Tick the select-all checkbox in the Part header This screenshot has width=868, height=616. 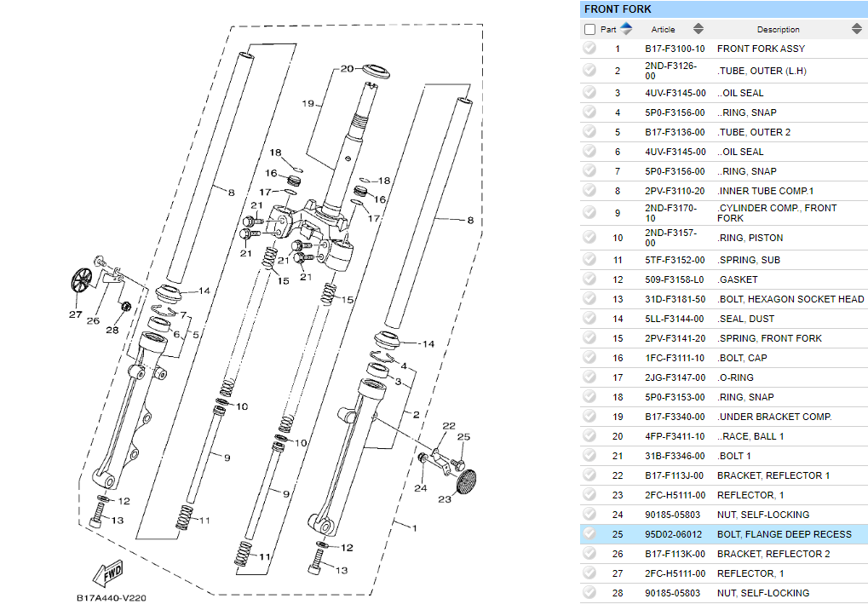pos(590,29)
